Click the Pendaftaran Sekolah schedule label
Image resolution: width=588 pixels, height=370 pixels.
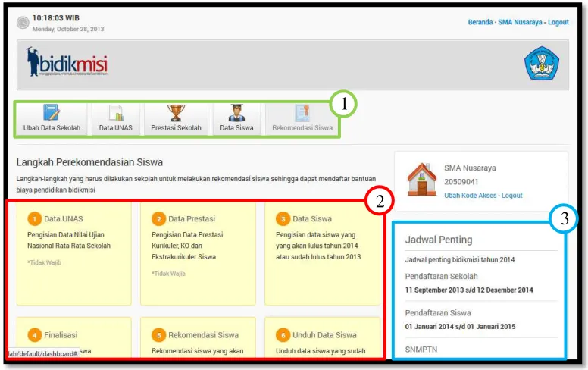[441, 276]
